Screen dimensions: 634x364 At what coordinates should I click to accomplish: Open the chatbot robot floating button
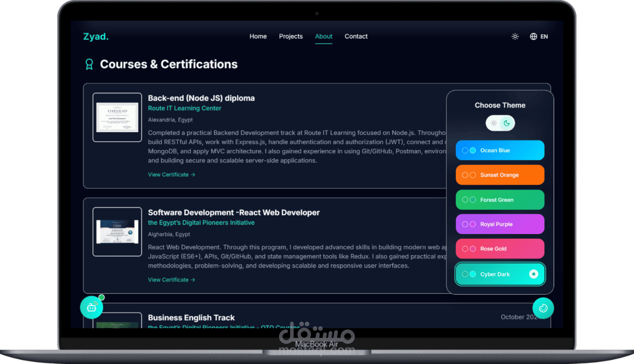tap(91, 307)
